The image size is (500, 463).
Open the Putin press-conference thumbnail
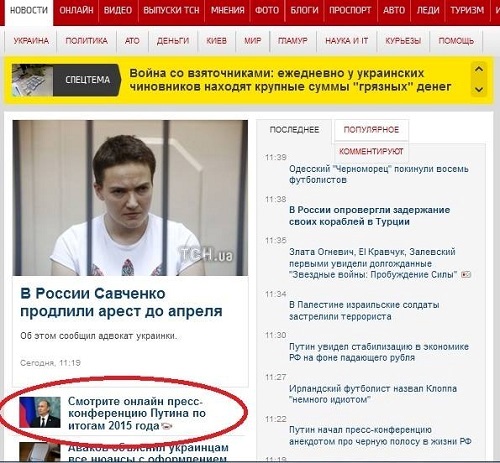(40, 412)
